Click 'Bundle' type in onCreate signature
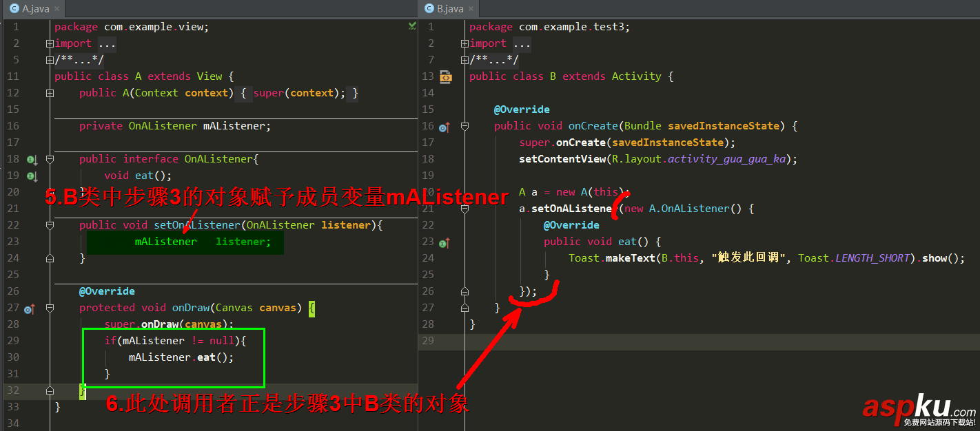The image size is (980, 431). pos(642,126)
